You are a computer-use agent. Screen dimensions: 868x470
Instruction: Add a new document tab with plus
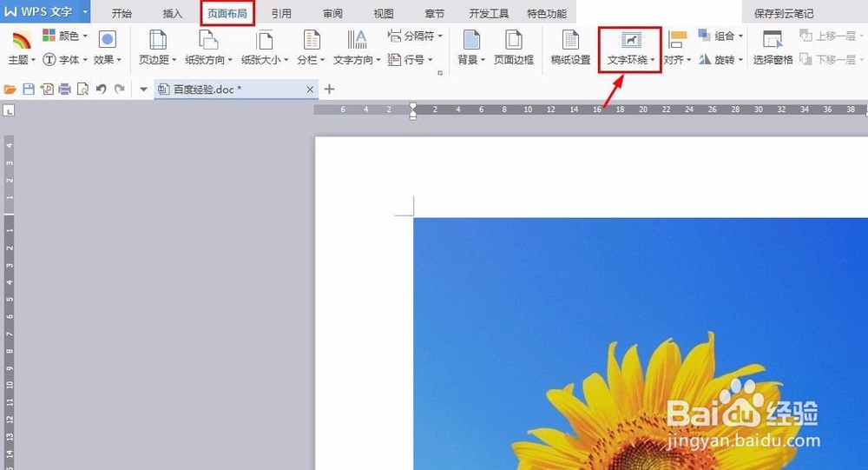click(x=329, y=89)
